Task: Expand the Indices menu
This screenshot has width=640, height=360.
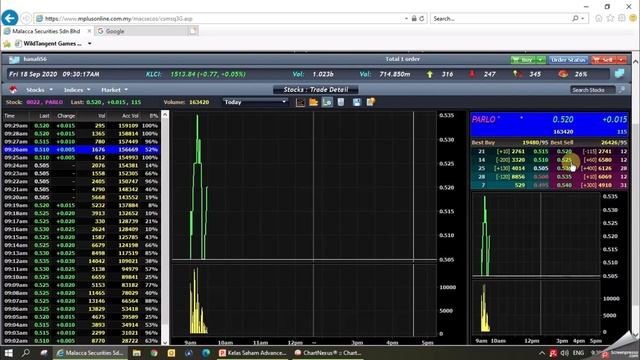Action: tap(77, 90)
